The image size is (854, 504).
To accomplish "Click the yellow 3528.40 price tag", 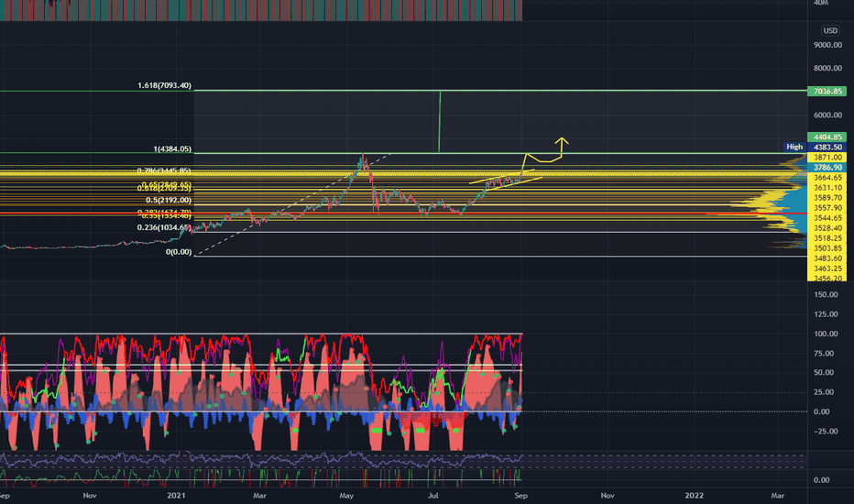I will tap(827, 228).
